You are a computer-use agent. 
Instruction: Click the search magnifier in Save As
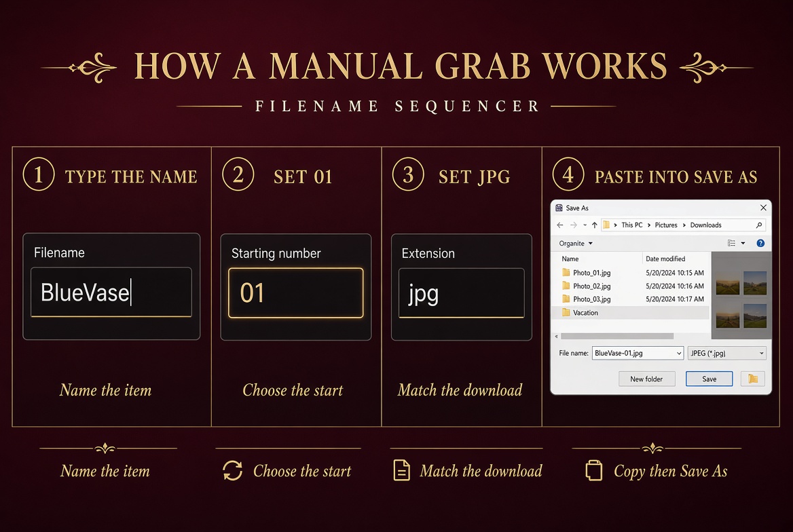758,225
